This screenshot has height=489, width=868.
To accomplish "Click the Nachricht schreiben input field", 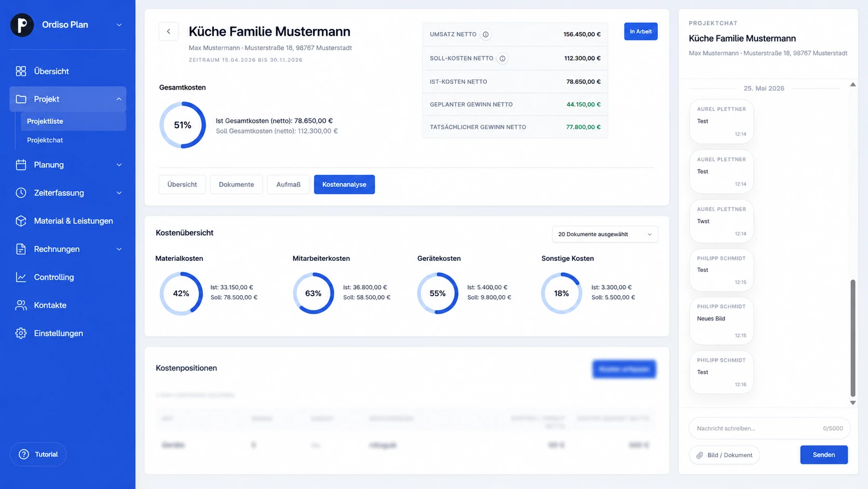I will click(769, 428).
